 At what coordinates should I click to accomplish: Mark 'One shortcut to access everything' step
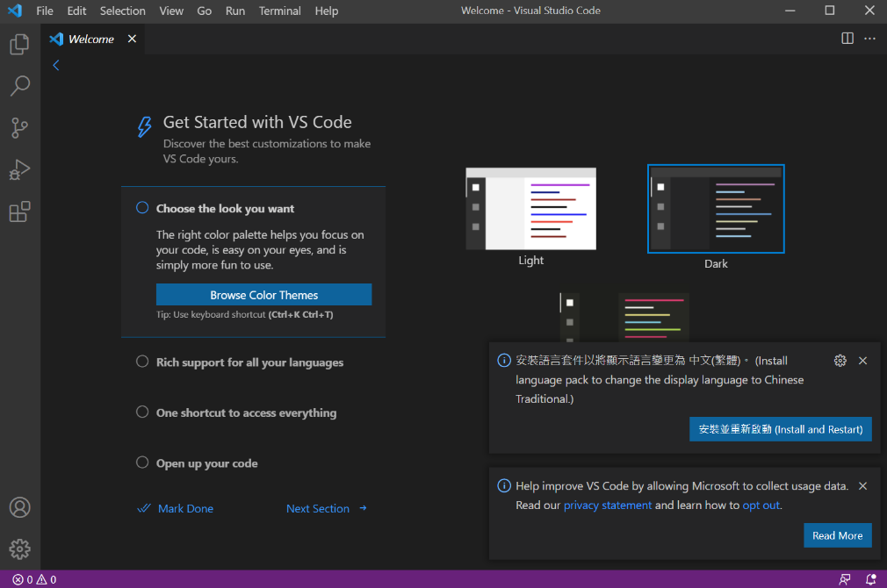[x=142, y=412]
